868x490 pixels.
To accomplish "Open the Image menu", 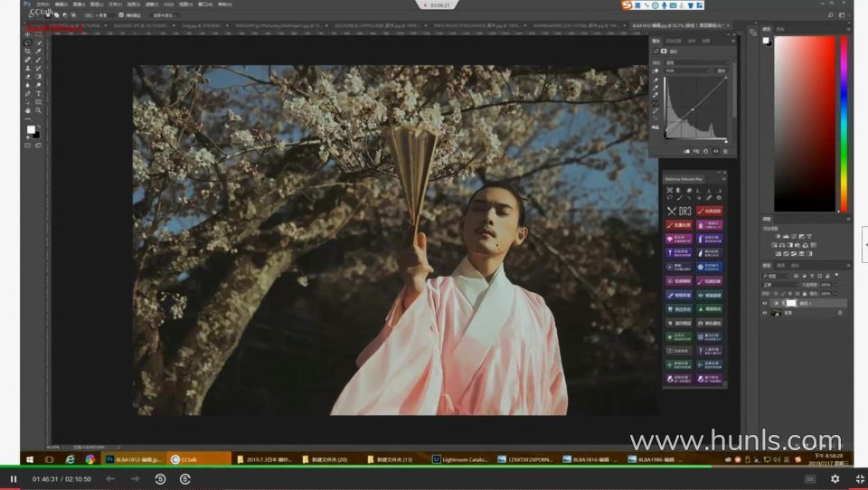I will pyautogui.click(x=79, y=4).
